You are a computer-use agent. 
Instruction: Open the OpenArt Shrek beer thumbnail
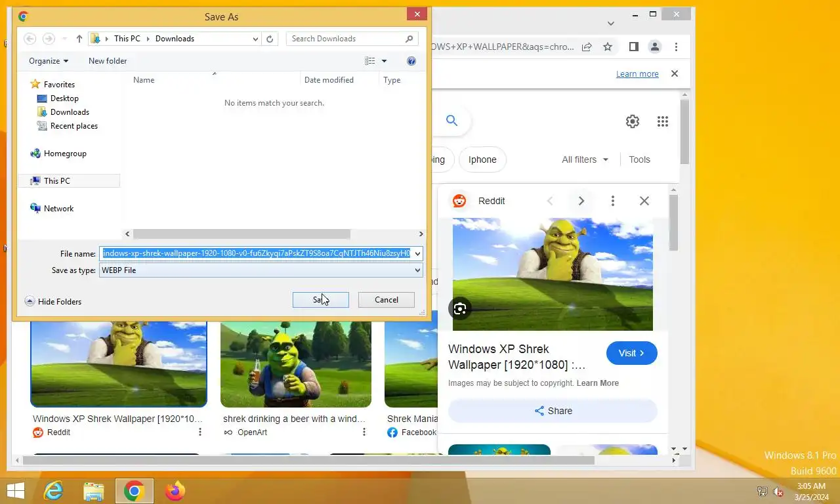[296, 364]
